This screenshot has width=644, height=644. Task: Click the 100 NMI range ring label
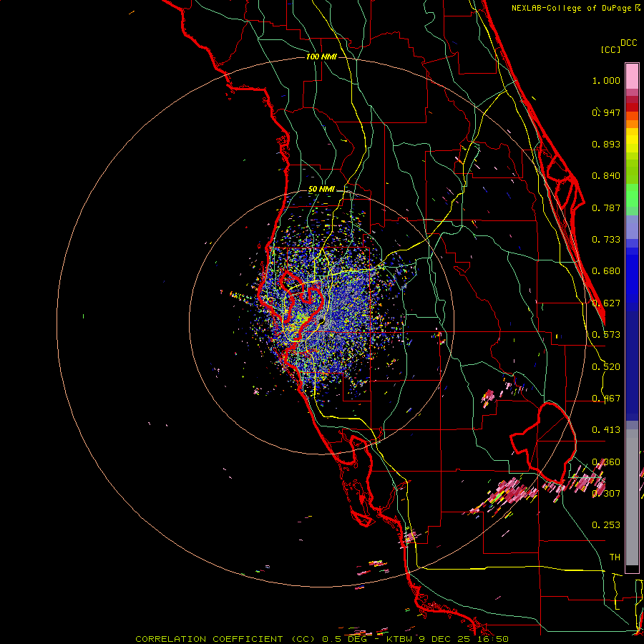click(321, 57)
